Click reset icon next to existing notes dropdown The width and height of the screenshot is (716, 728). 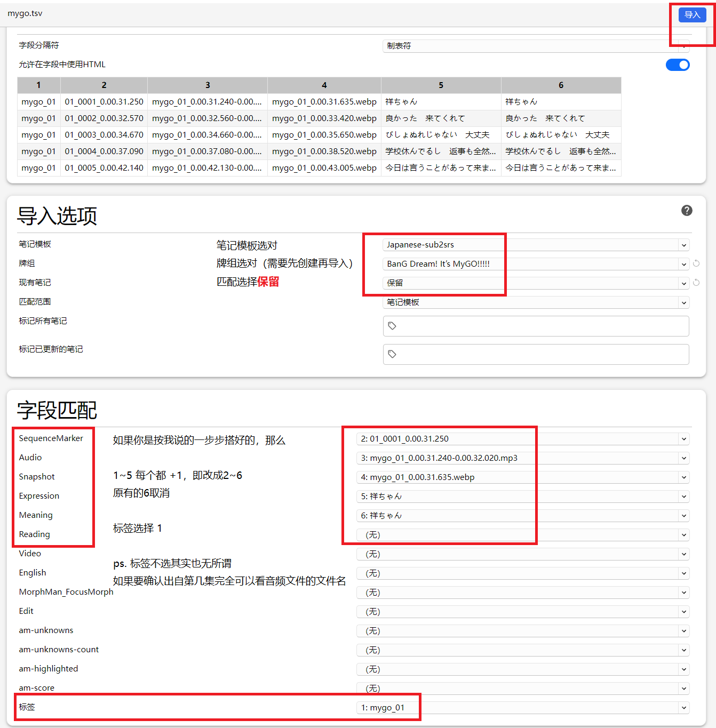coord(696,283)
